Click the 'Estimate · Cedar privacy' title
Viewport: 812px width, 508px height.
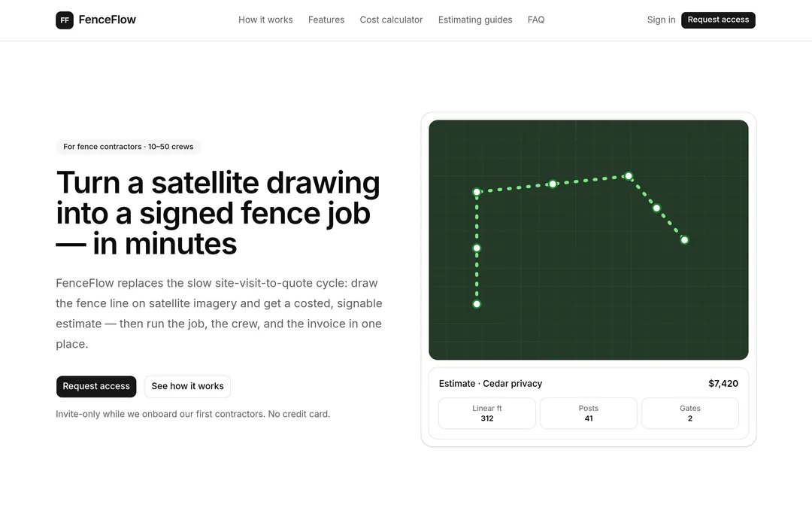tap(490, 384)
